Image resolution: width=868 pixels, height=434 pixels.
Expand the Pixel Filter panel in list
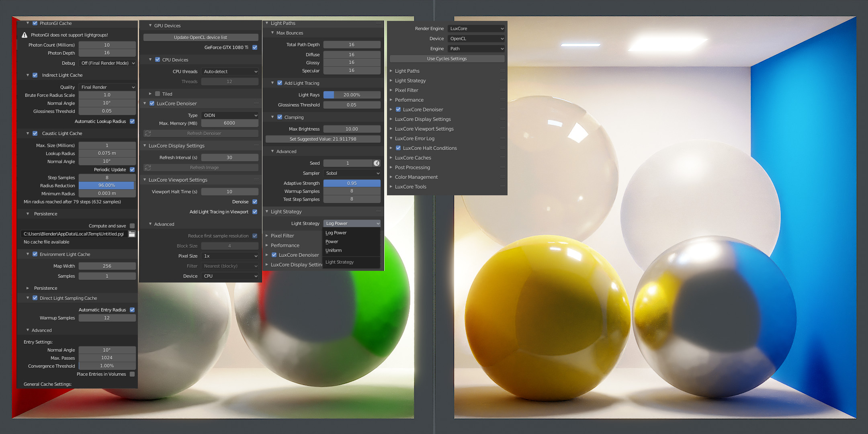coord(406,90)
